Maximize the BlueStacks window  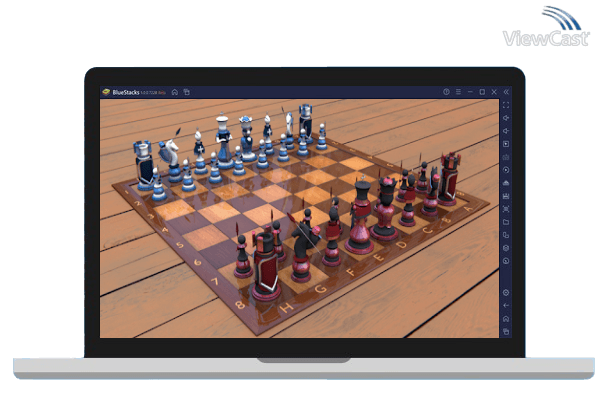[482, 92]
